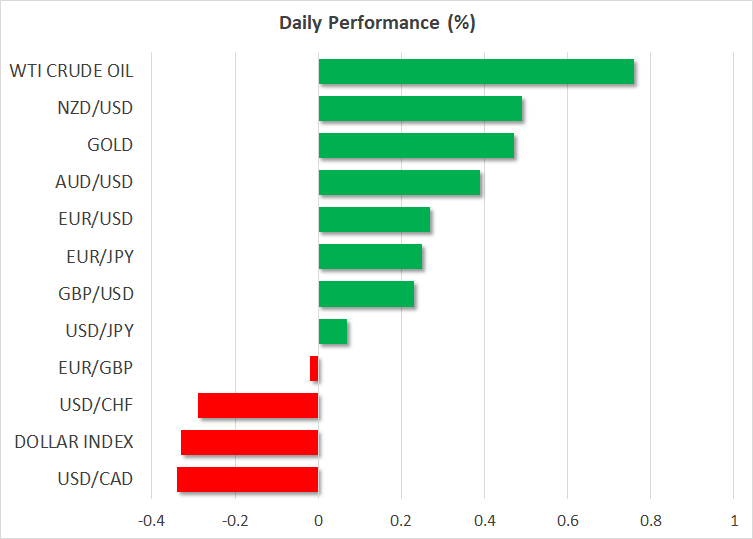Select the small USD/JPY green bar
Viewport: 753px width, 539px height.
333,331
